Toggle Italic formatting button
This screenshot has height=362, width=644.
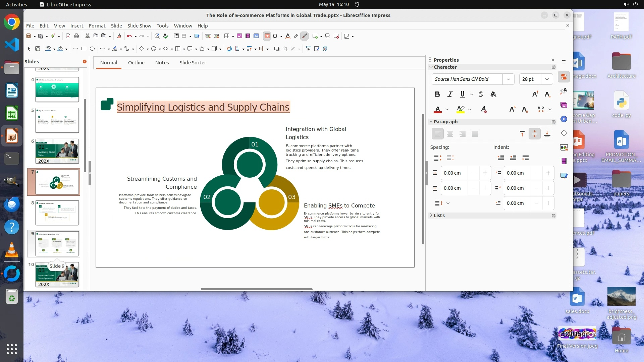450,95
